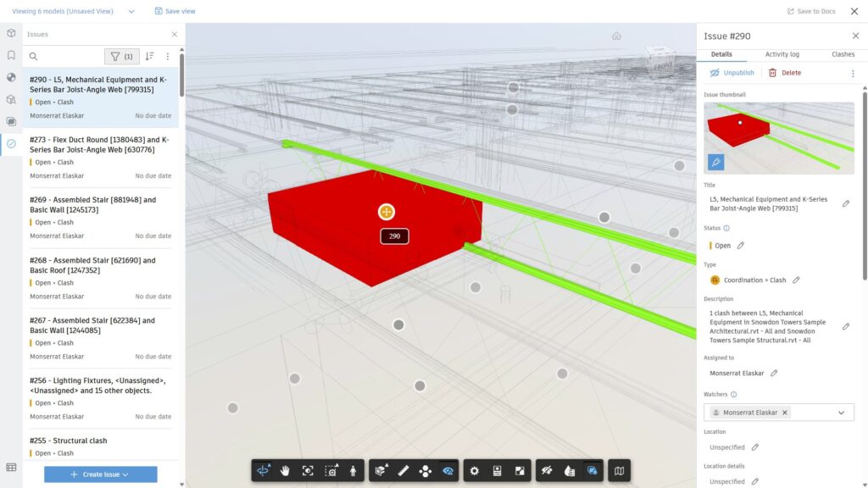This screenshot has width=868, height=488.
Task: Open the Create Issue dropdown arrow
Action: click(x=124, y=474)
